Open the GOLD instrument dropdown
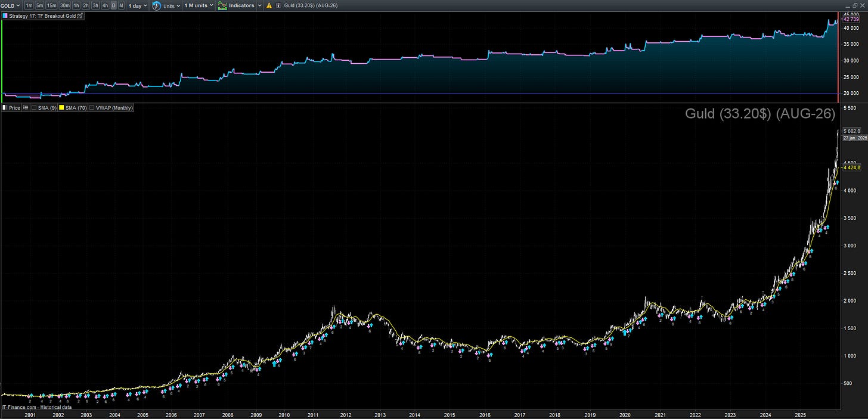Screen dimensions: 868x419 tap(10, 5)
